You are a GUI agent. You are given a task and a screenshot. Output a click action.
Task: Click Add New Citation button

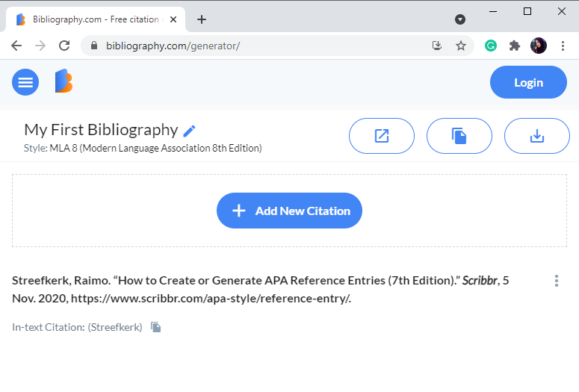click(x=289, y=211)
